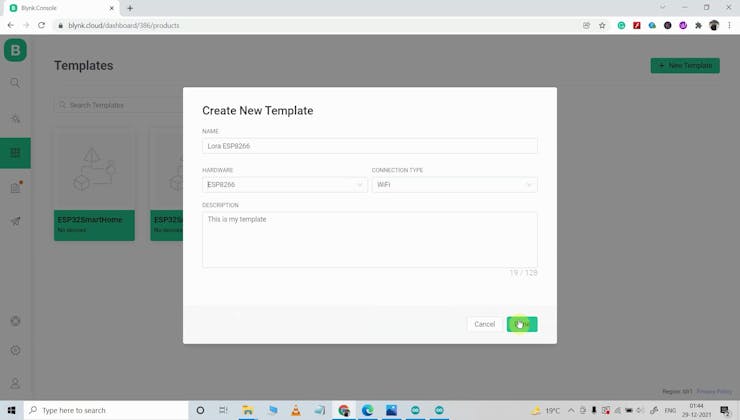Open Chrome menu three dots

click(729, 25)
